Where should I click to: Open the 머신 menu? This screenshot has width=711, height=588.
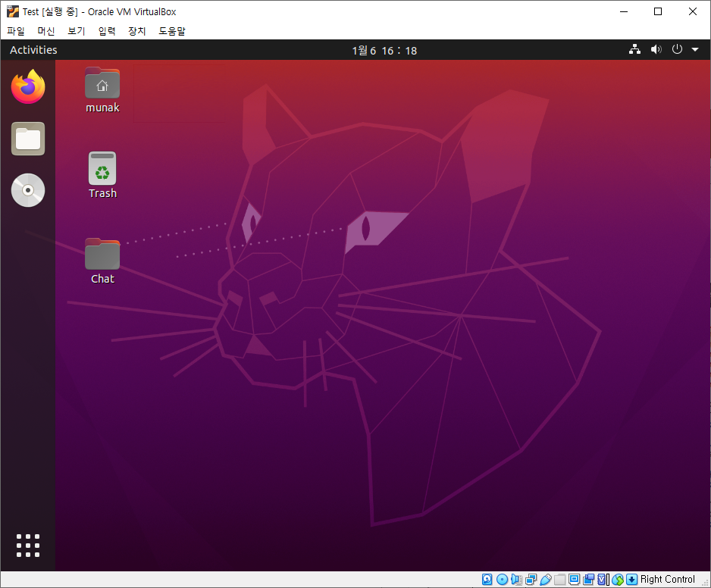tap(45, 31)
